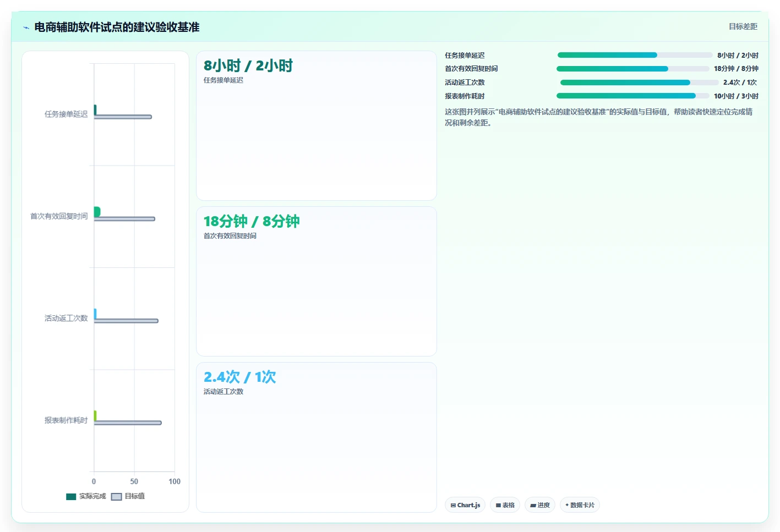780x532 pixels.
Task: Click the icon in the 进度 tag
Action: 533,505
